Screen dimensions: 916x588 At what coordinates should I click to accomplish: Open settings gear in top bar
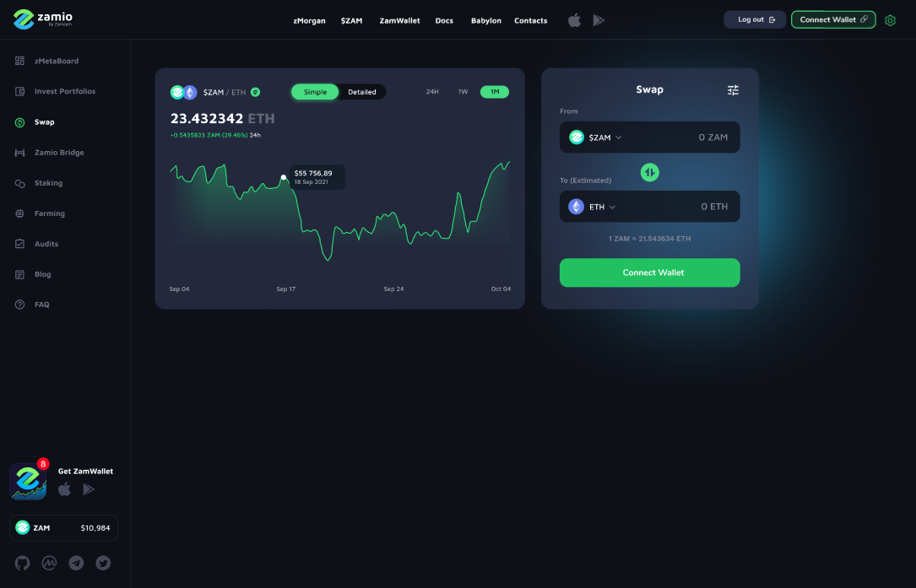point(891,20)
